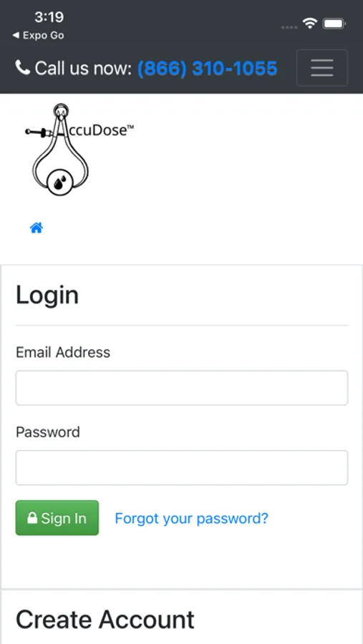The image size is (363, 644).
Task: Click the Email Address field label
Action: [x=63, y=352]
